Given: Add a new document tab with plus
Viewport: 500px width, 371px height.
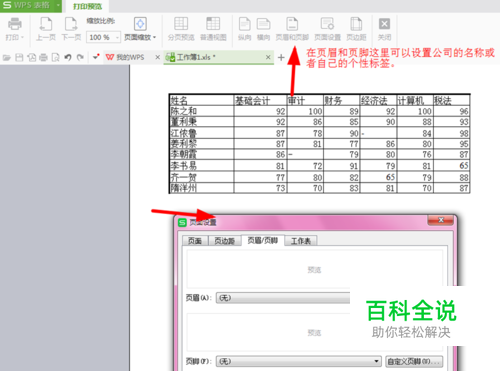Looking at the screenshot, I should [x=281, y=57].
